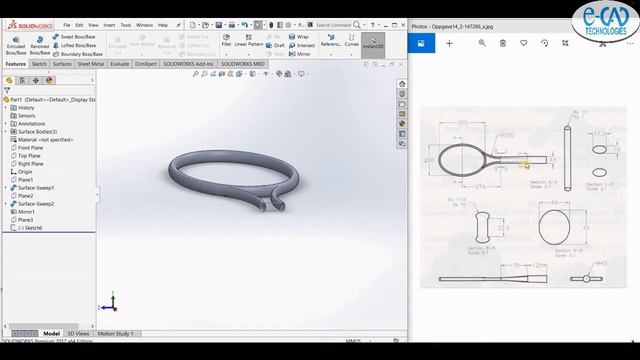Open Display Style icon
The height and width of the screenshot is (360, 640).
(x=253, y=74)
